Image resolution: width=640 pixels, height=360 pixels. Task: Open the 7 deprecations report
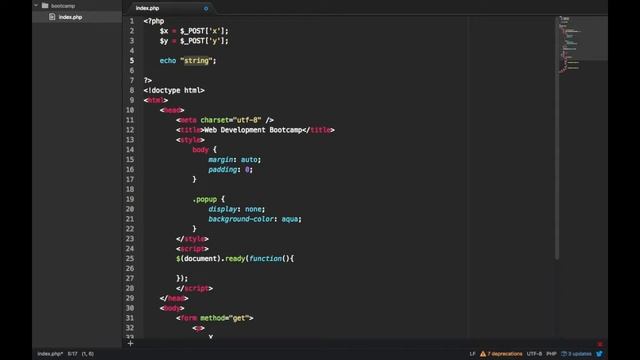click(x=504, y=354)
